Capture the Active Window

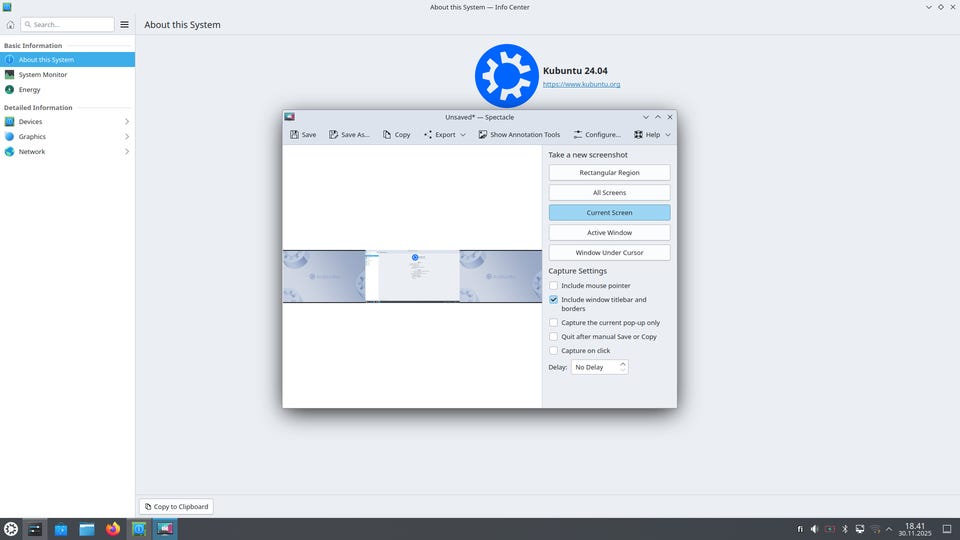609,233
